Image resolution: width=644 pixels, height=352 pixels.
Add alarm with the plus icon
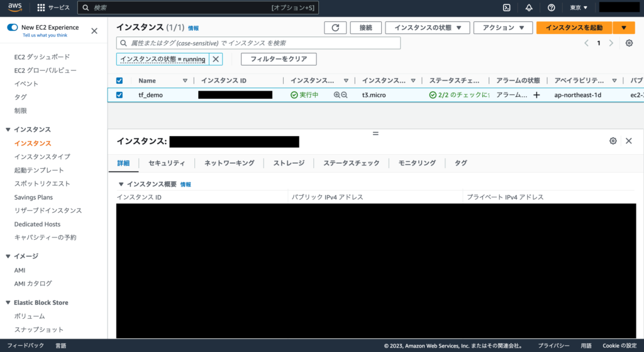pyautogui.click(x=536, y=95)
